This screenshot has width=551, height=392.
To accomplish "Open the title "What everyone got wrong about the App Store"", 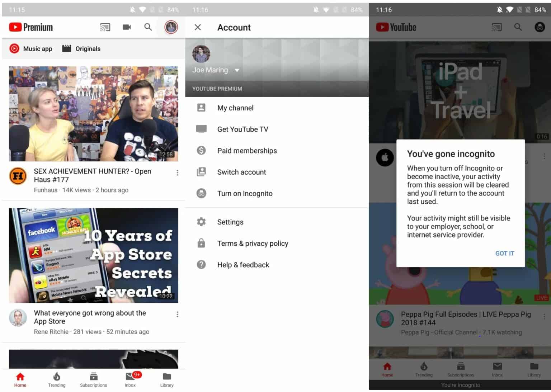I will (90, 317).
